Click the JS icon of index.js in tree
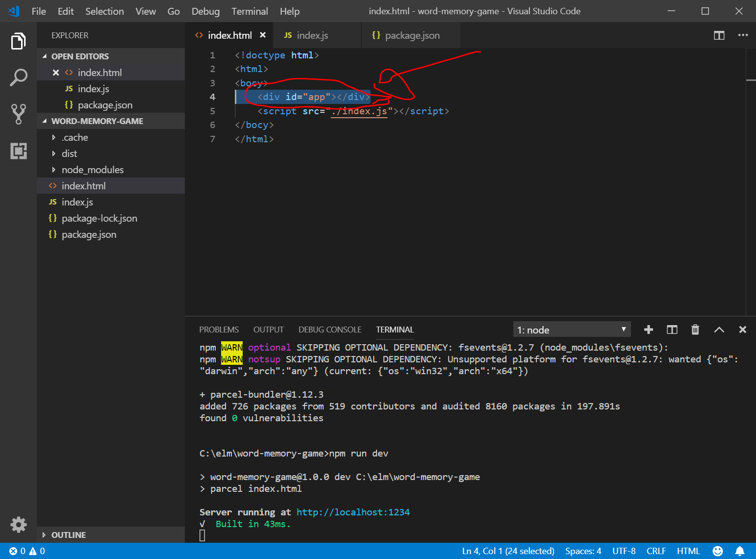 [x=52, y=202]
